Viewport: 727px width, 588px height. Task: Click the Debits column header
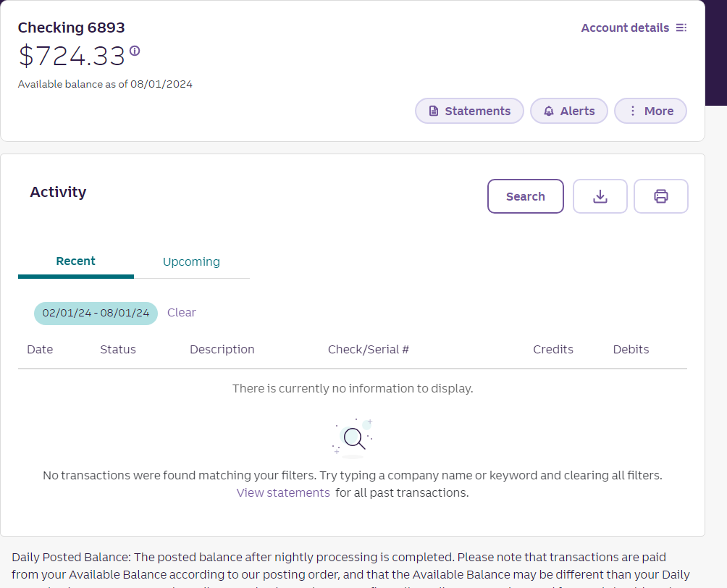631,350
